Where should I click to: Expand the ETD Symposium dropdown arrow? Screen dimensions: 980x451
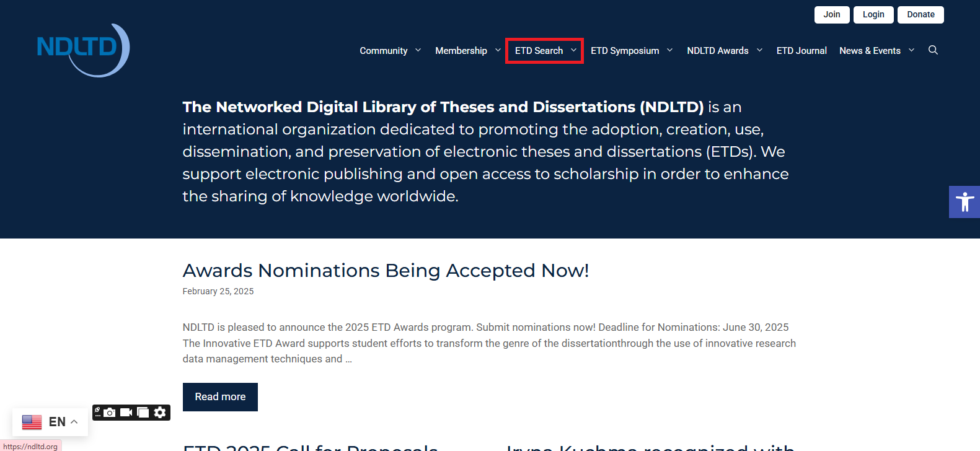pos(669,50)
